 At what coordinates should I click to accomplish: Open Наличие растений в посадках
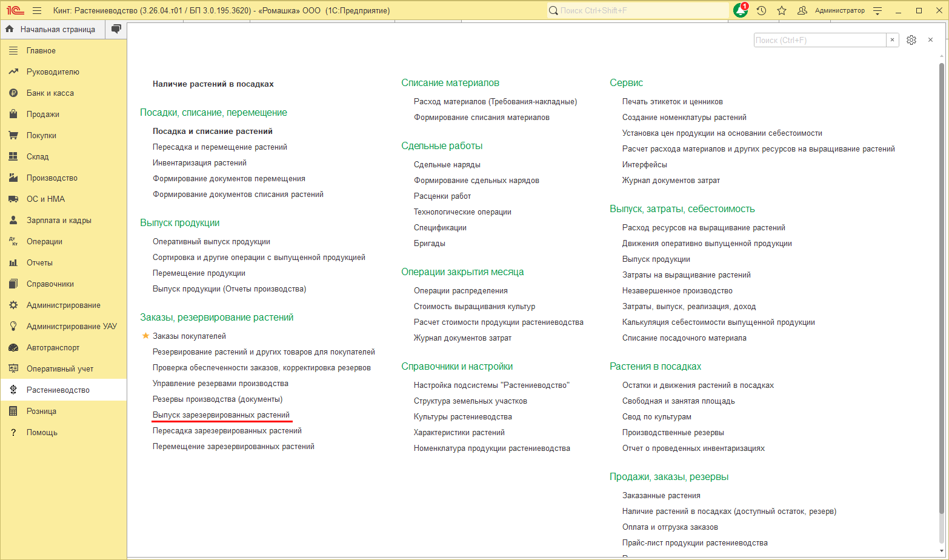pos(213,84)
